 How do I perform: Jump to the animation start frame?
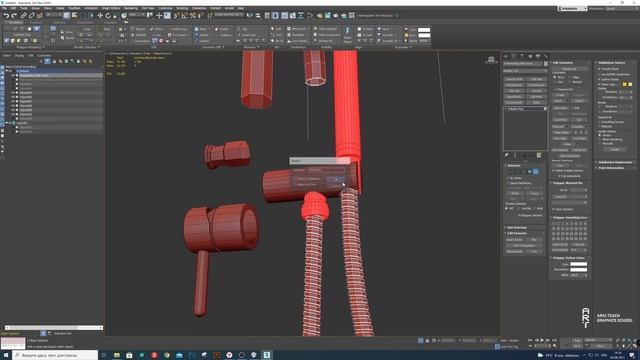[530, 340]
